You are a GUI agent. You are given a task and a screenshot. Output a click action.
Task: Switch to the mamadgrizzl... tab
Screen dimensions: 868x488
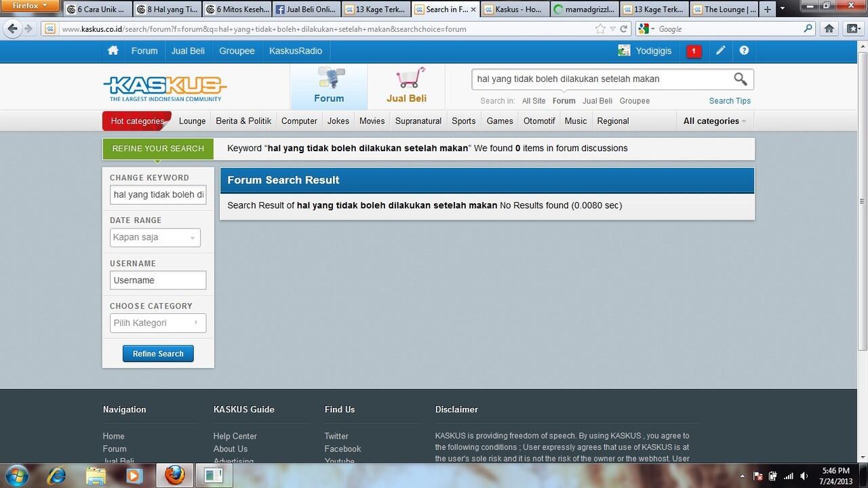584,9
